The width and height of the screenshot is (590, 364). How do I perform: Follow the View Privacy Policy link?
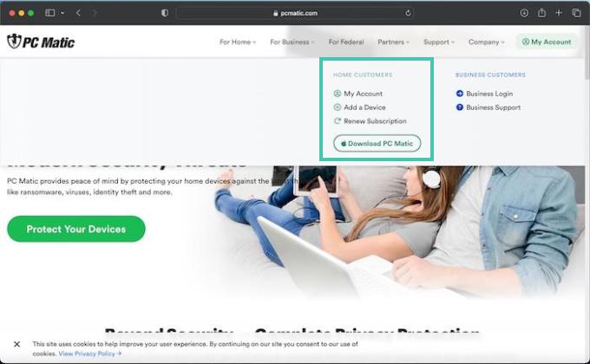(x=89, y=354)
